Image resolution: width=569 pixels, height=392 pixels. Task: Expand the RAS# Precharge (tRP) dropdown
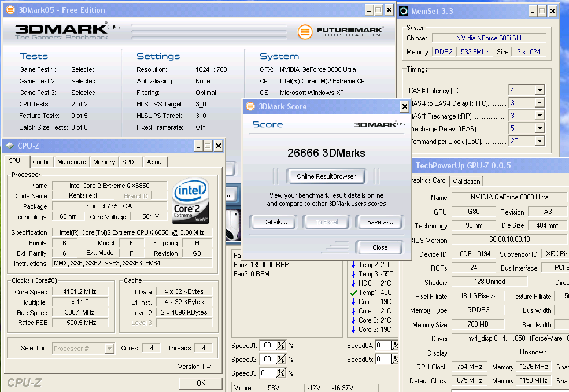(540, 116)
